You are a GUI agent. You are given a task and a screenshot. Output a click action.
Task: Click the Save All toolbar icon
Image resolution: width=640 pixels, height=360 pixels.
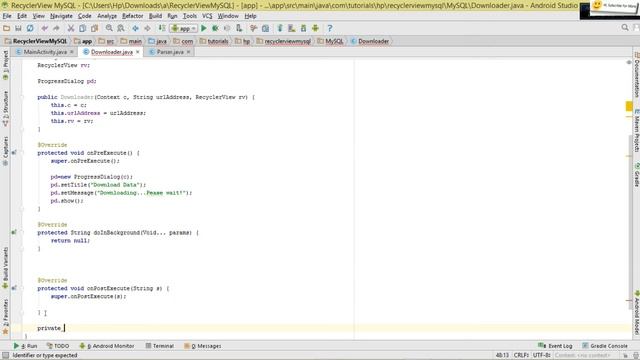click(x=18, y=28)
